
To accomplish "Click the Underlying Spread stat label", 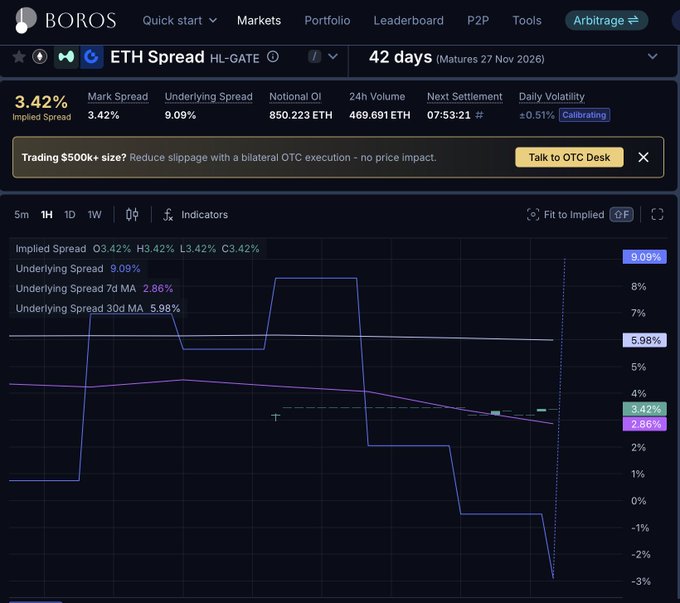I will (209, 97).
